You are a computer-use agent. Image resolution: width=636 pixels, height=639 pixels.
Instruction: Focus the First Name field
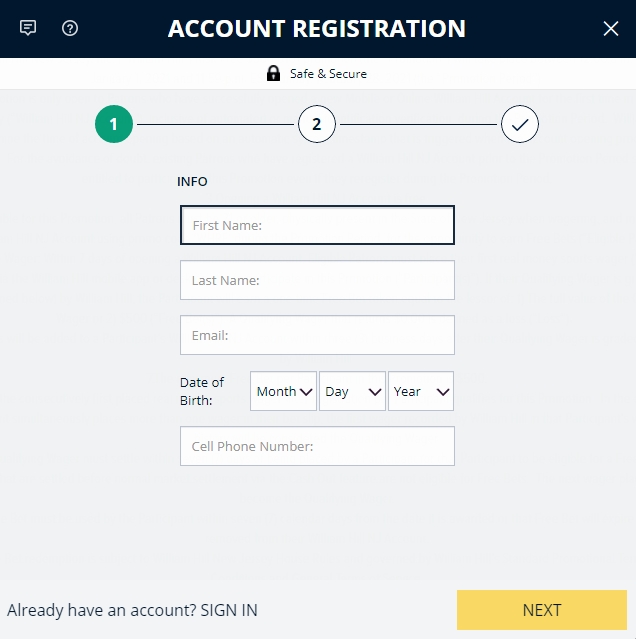[317, 225]
